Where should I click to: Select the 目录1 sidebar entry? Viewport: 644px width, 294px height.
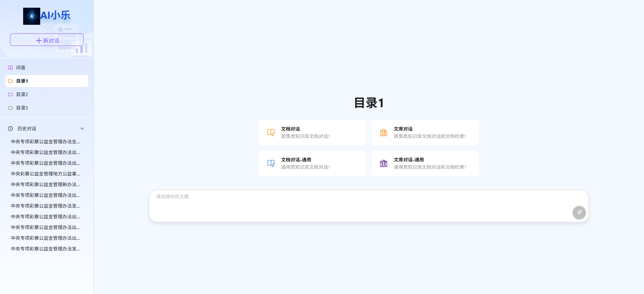(47, 81)
